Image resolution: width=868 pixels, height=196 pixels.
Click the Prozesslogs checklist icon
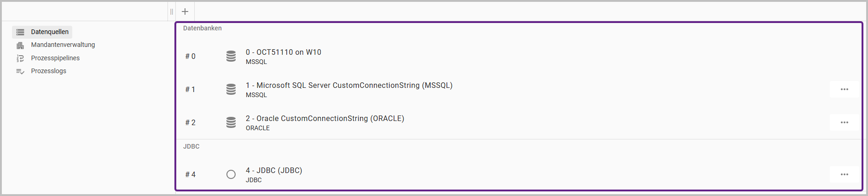[x=20, y=71]
